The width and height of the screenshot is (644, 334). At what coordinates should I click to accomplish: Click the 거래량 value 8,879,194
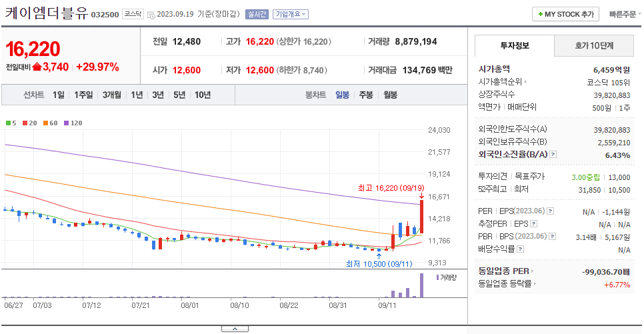415,41
